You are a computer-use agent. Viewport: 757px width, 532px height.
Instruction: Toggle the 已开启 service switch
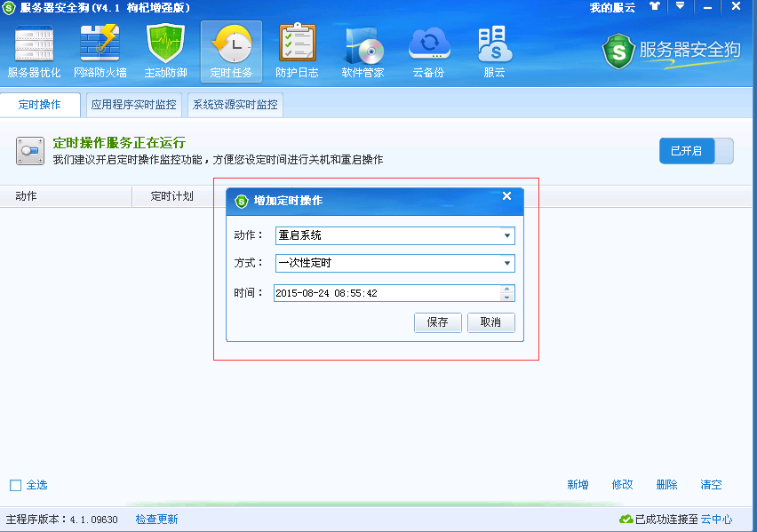click(x=696, y=151)
